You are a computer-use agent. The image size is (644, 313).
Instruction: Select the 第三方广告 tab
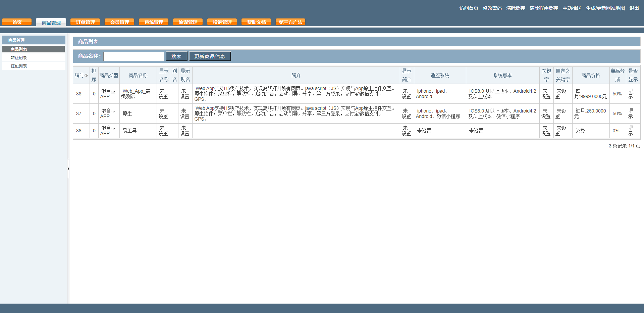pos(290,22)
